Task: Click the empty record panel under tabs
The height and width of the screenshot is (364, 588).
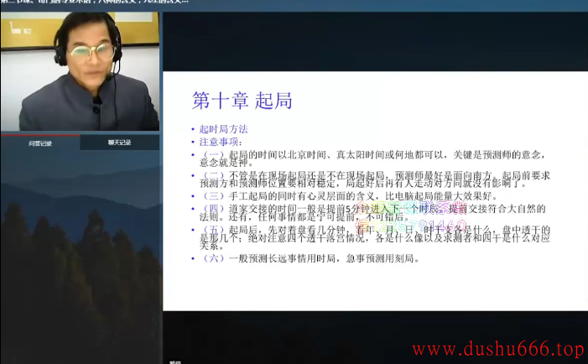Action: tap(80, 252)
